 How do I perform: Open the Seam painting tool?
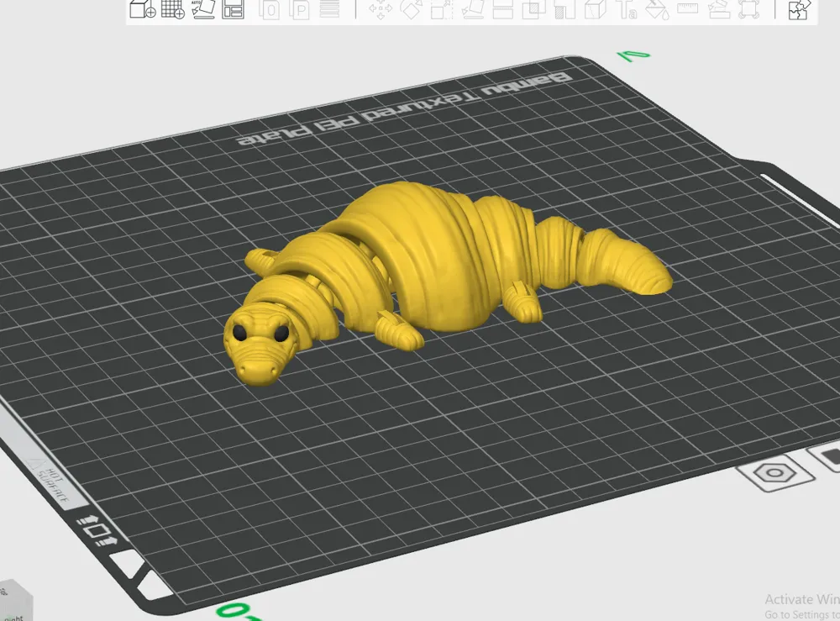pyautogui.click(x=595, y=9)
